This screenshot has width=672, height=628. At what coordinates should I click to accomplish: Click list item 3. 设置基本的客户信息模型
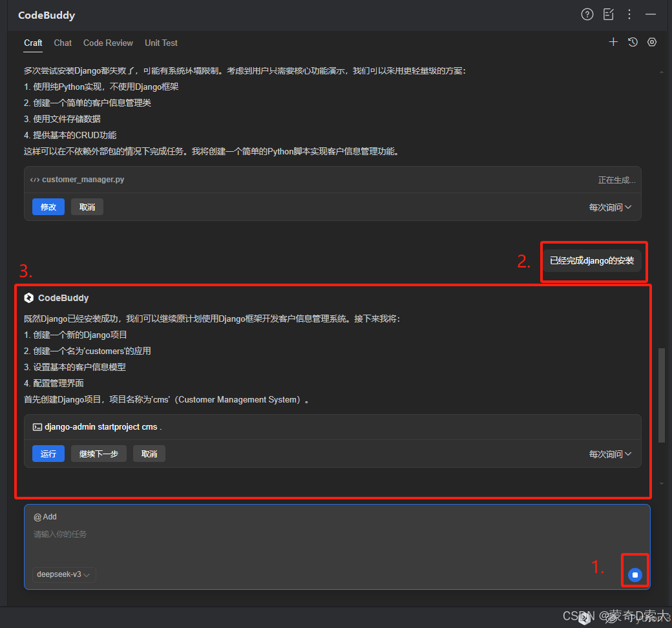click(x=75, y=367)
